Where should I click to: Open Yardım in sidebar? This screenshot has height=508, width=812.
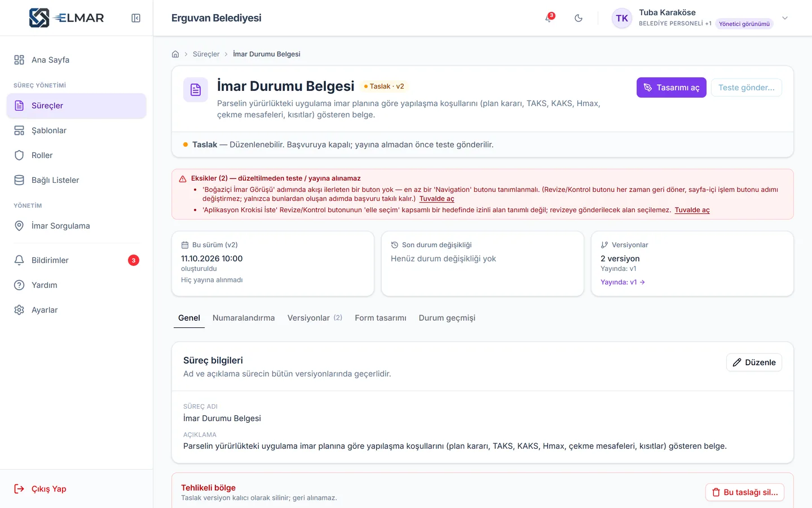tap(77, 285)
